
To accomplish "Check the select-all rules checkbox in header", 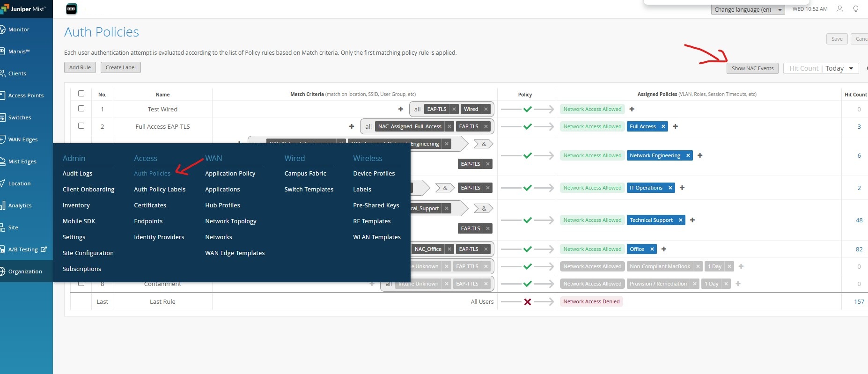I will point(81,94).
